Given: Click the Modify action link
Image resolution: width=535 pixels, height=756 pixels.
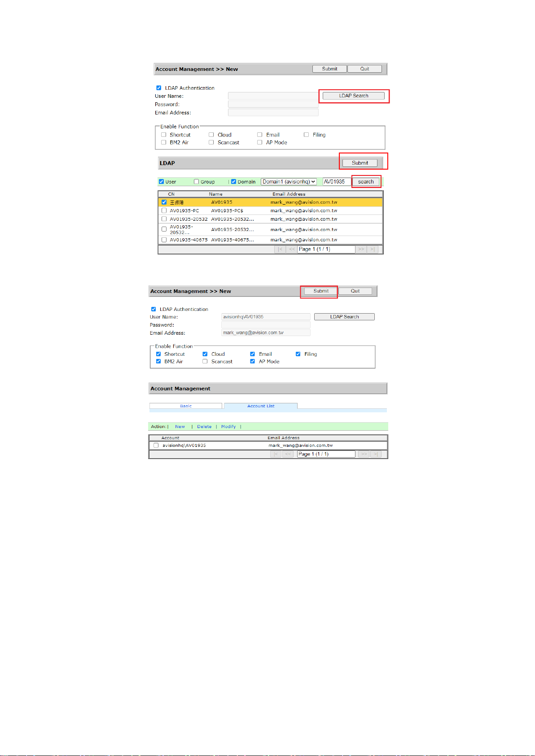Looking at the screenshot, I should 228,427.
